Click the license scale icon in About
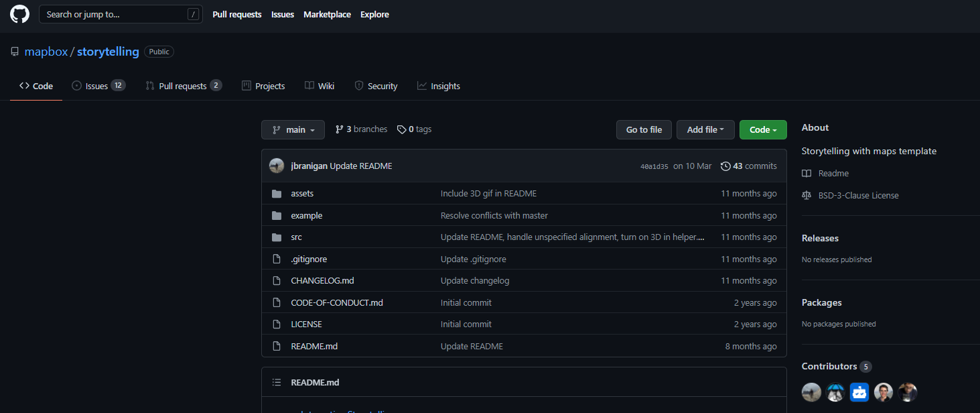980x413 pixels. (807, 196)
